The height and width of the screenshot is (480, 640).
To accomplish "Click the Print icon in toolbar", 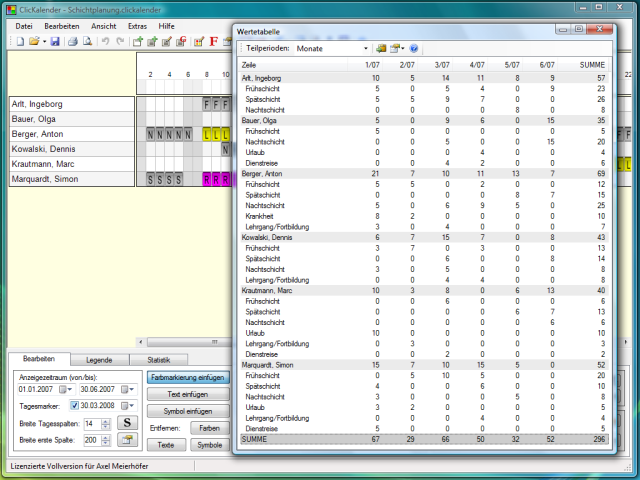I will click(x=72, y=41).
